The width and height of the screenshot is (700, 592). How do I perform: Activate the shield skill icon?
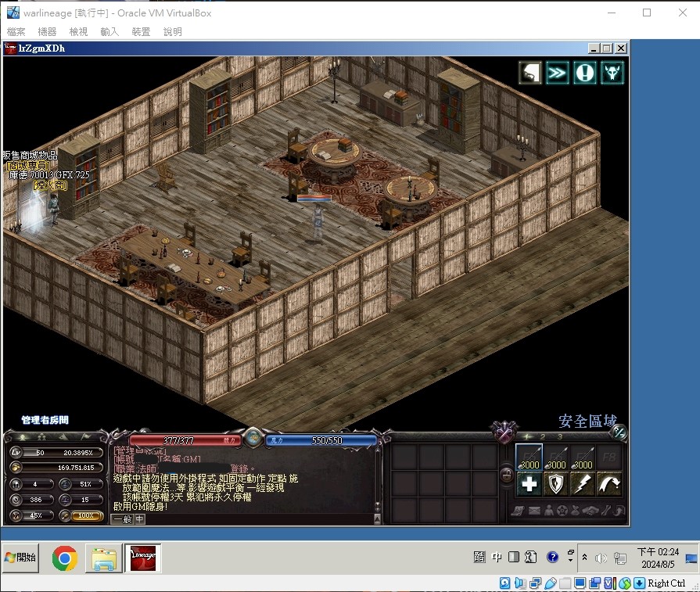coord(556,484)
